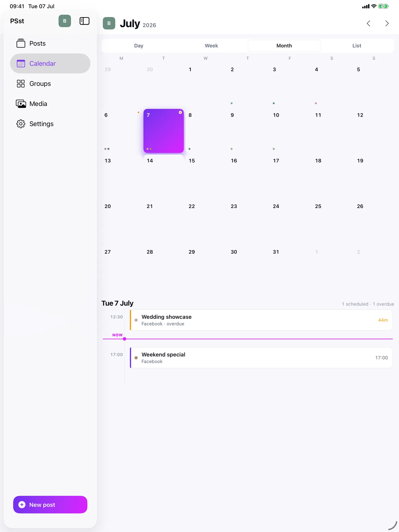Click the Media photos icon
The height and width of the screenshot is (532, 399).
tap(21, 104)
